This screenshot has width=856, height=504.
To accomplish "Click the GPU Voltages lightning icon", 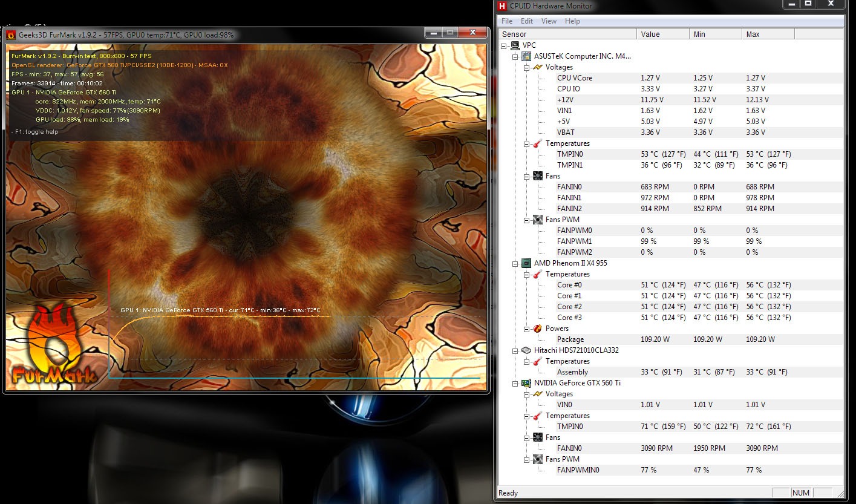I will (x=537, y=394).
